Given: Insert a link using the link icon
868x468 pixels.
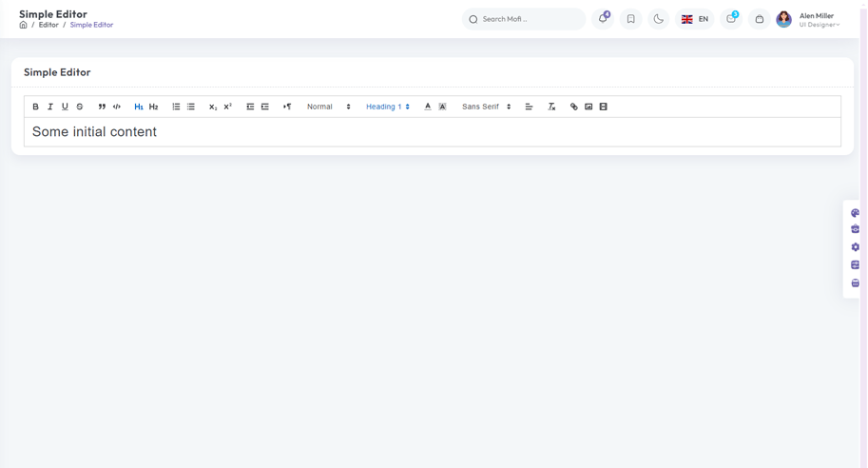Looking at the screenshot, I should (x=574, y=107).
